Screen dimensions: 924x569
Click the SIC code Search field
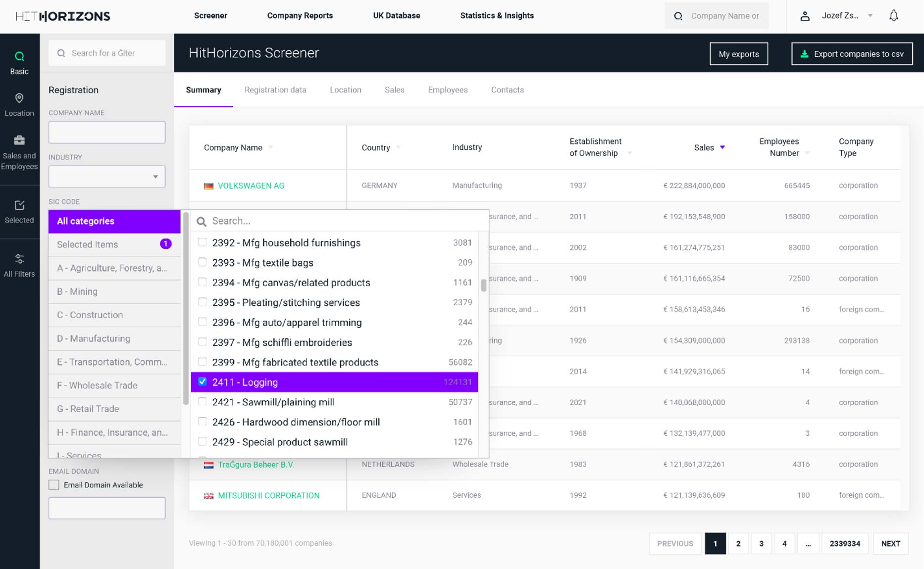pyautogui.click(x=340, y=221)
